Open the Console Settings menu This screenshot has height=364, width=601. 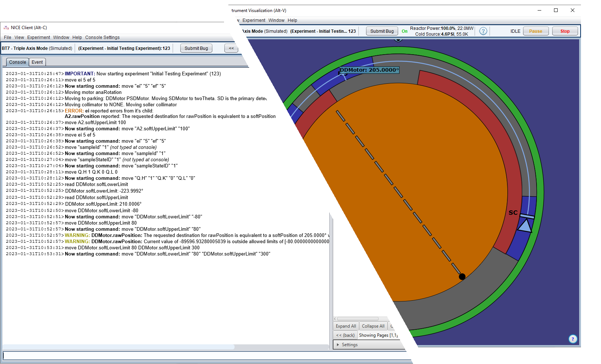(102, 37)
